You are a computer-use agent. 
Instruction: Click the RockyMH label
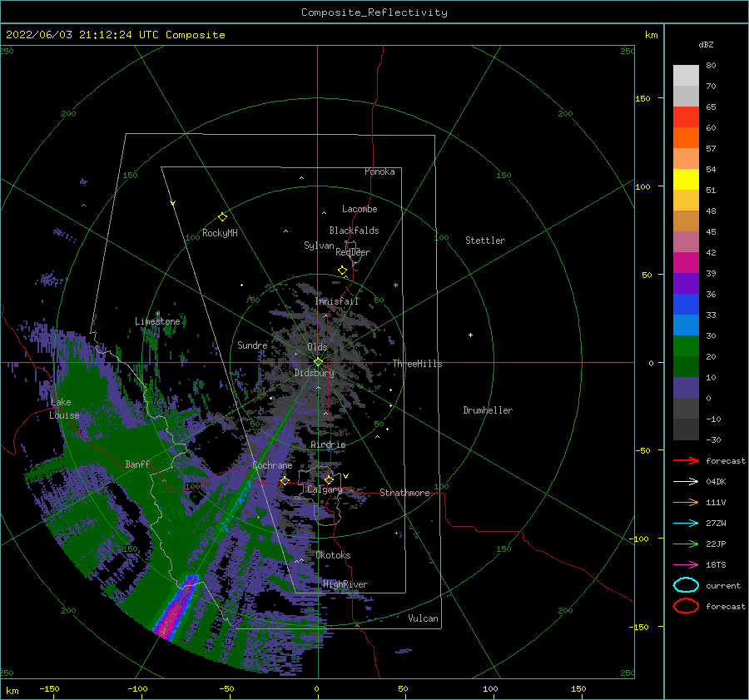coord(220,233)
